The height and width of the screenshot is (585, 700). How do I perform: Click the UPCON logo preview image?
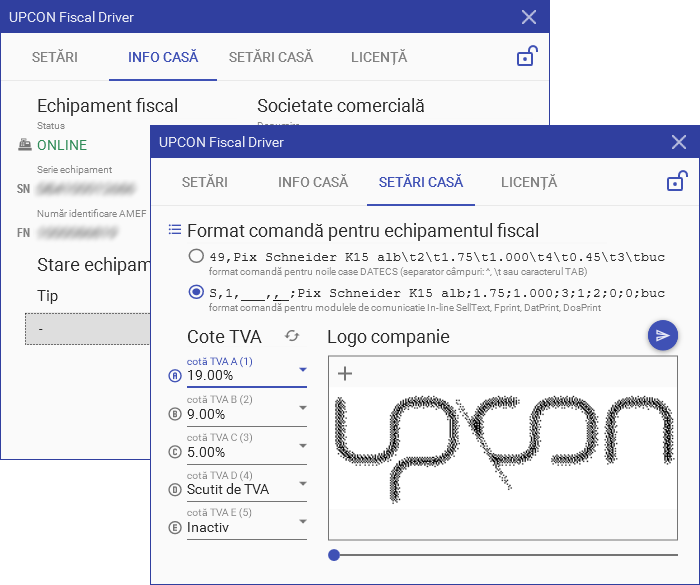pos(503,448)
